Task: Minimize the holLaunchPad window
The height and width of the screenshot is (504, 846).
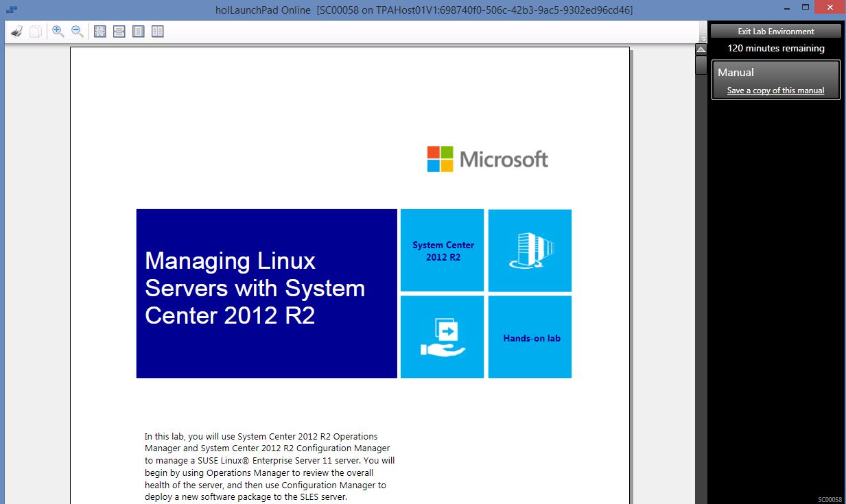Action: (786, 9)
